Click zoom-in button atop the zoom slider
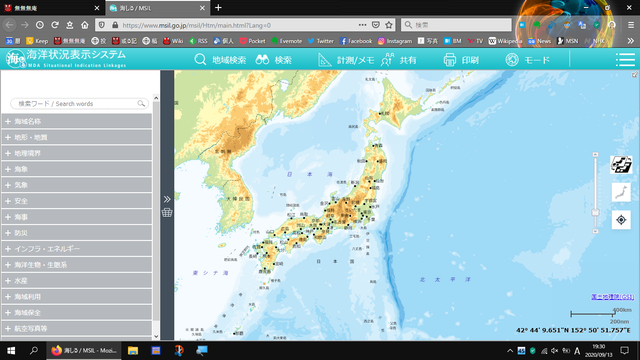The width and height of the screenshot is (640, 360). click(x=596, y=155)
